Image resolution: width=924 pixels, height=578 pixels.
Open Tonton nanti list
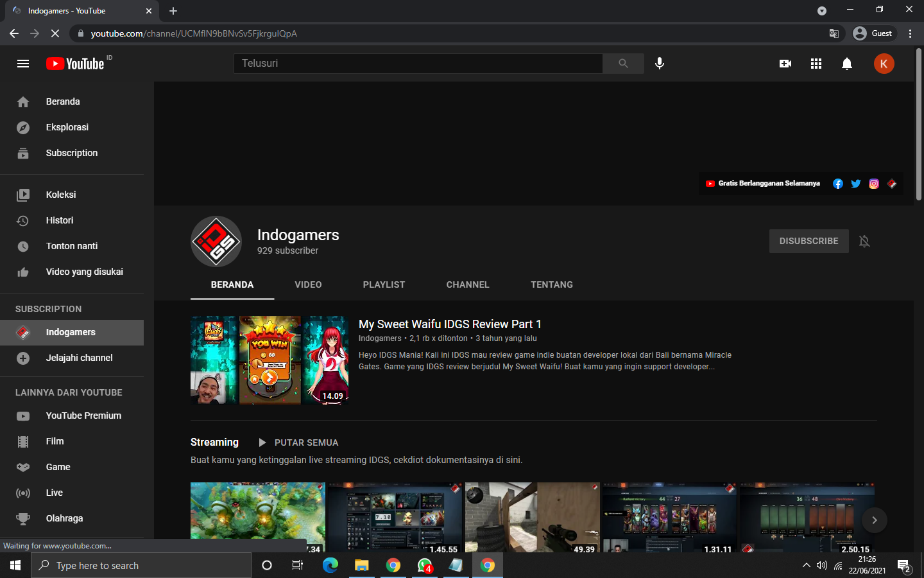pos(72,246)
